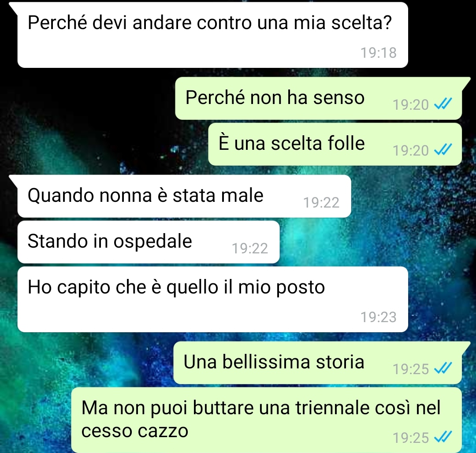Select the message 'Perché devi andare contro una mia scelta?'
The width and height of the screenshot is (476, 453).
click(213, 35)
